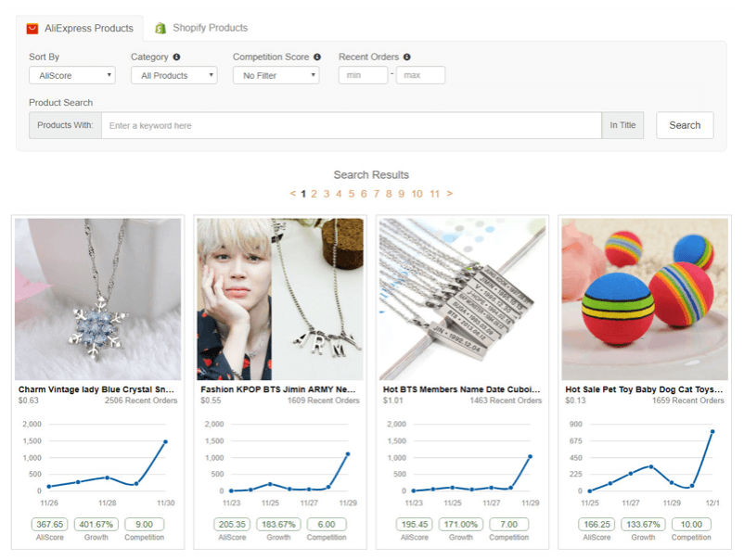Image resolution: width=744 pixels, height=560 pixels.
Task: Click the 195.45 AliScore badge
Action: [415, 525]
